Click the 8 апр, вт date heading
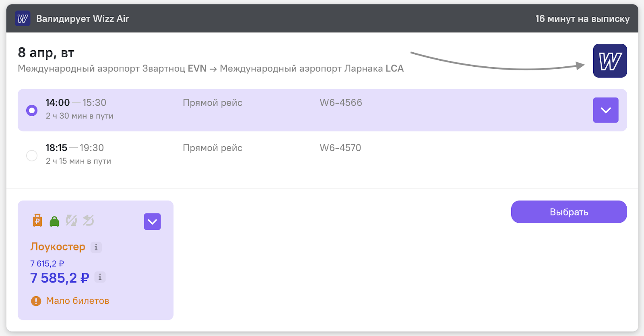Screen dimensions: 644x336 point(46,53)
